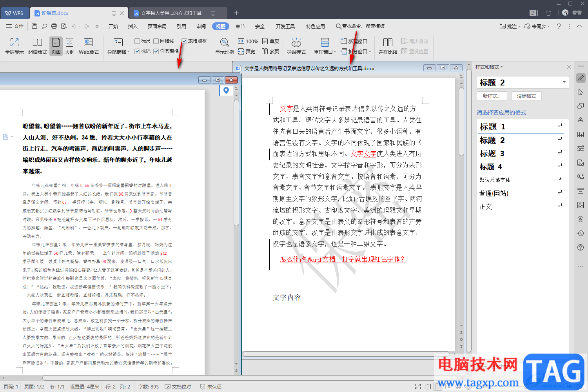
Task: Click the undo arrow icon
Action: point(74,26)
